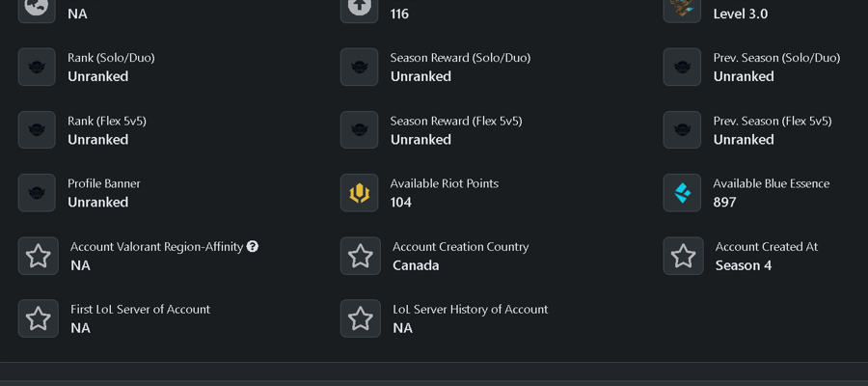Click the star icon beside Account Created At
The height and width of the screenshot is (386, 868).
[x=683, y=256]
